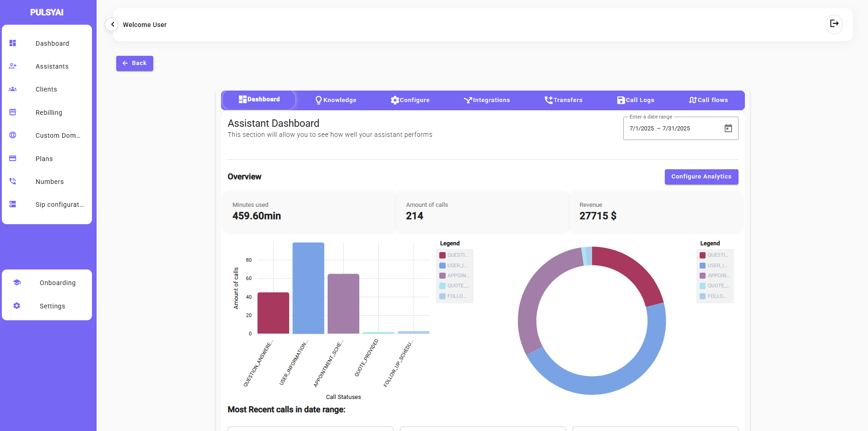The height and width of the screenshot is (431, 868).
Task: Open Plans in sidebar menu
Action: (x=47, y=159)
